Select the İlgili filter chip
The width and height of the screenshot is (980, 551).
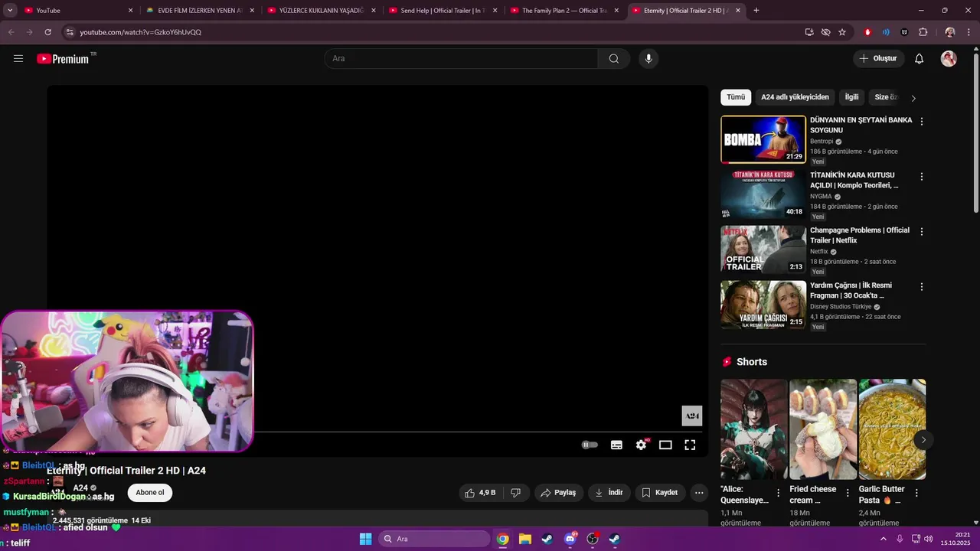coord(851,97)
